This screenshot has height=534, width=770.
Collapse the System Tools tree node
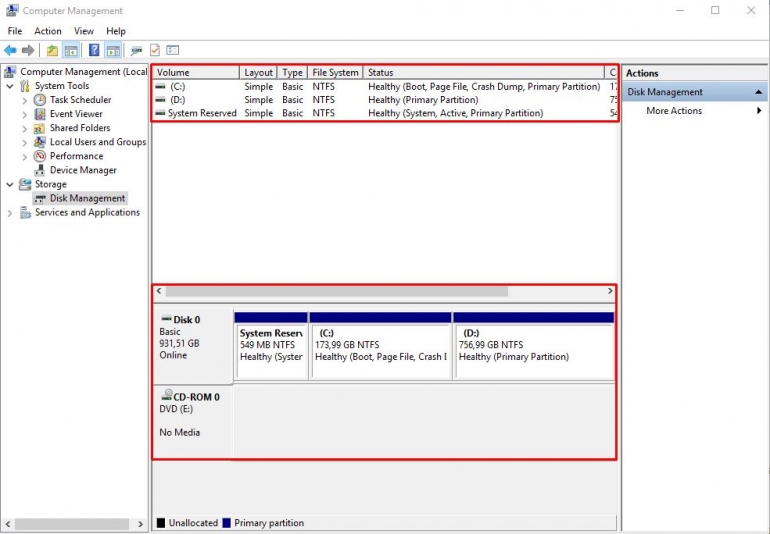(10, 86)
